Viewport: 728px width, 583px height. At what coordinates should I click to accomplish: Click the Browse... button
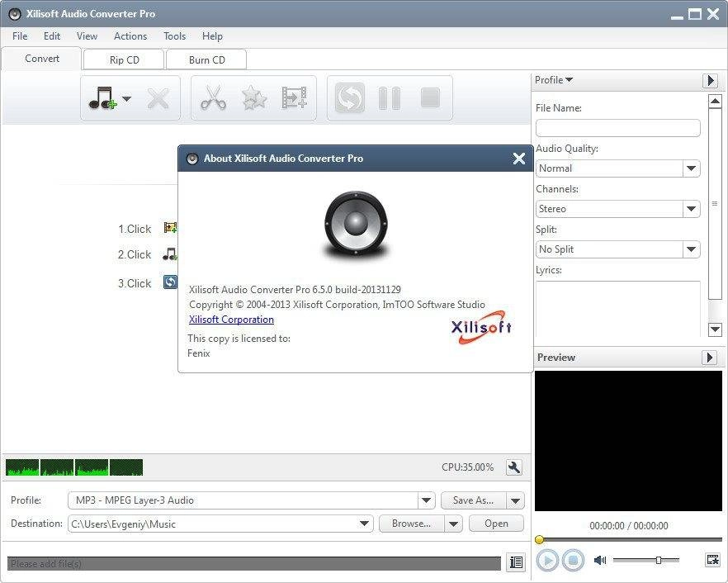tap(411, 524)
